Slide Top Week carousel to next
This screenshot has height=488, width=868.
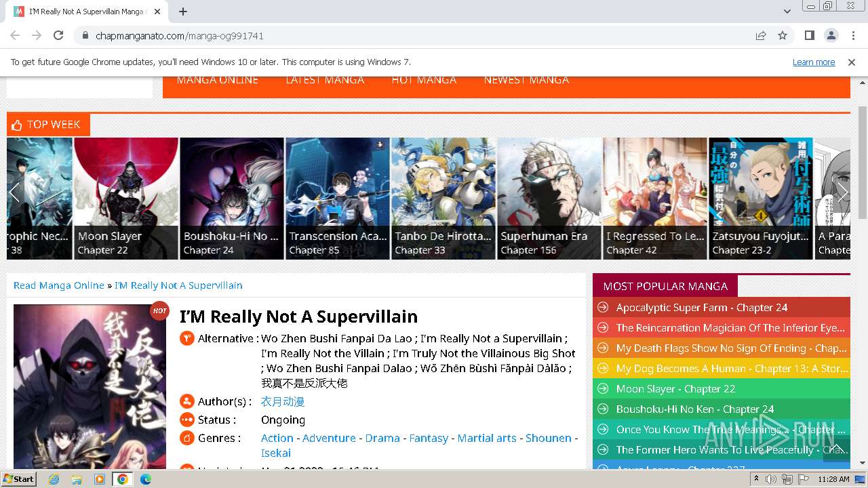pos(842,192)
